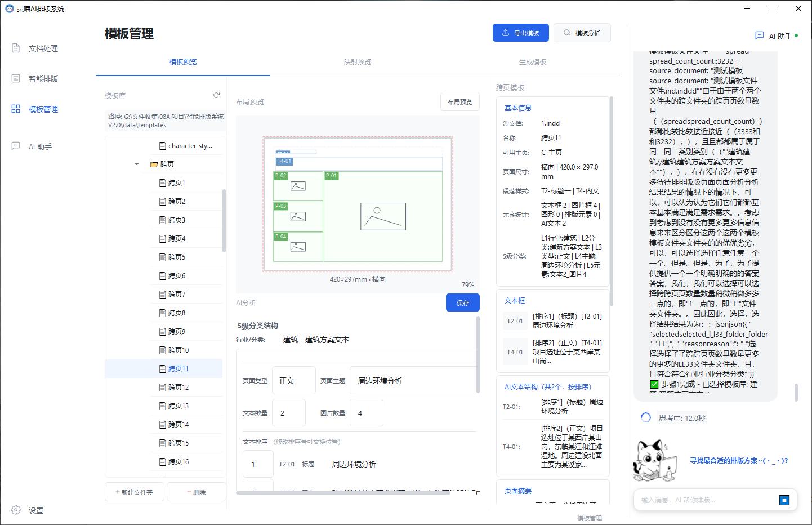Stop AI response with square button

pyautogui.click(x=784, y=500)
